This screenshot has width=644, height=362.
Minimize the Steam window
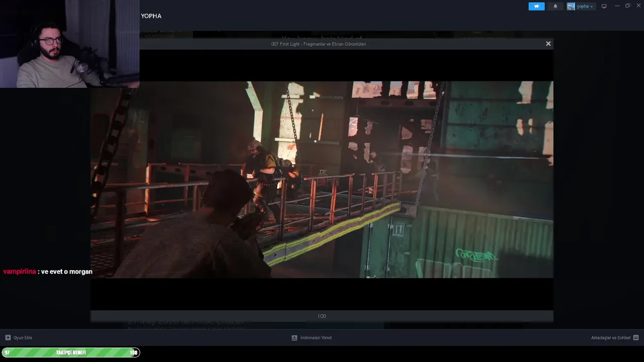[617, 6]
